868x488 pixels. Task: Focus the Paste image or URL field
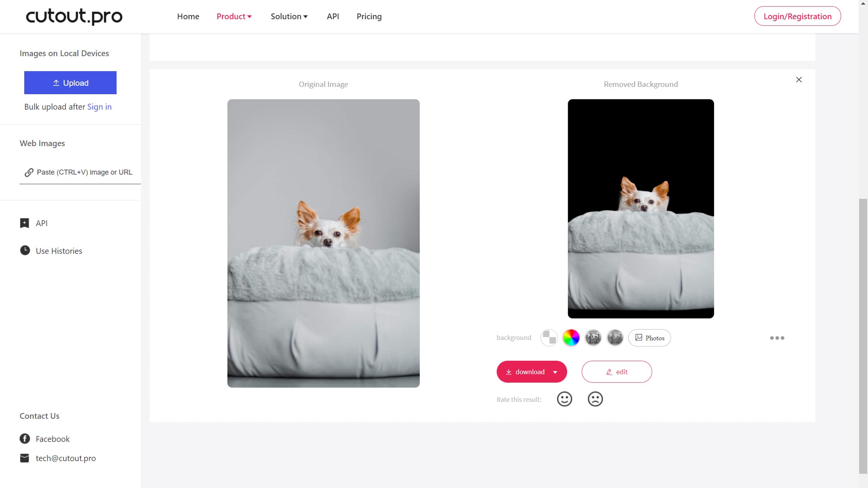(x=80, y=172)
